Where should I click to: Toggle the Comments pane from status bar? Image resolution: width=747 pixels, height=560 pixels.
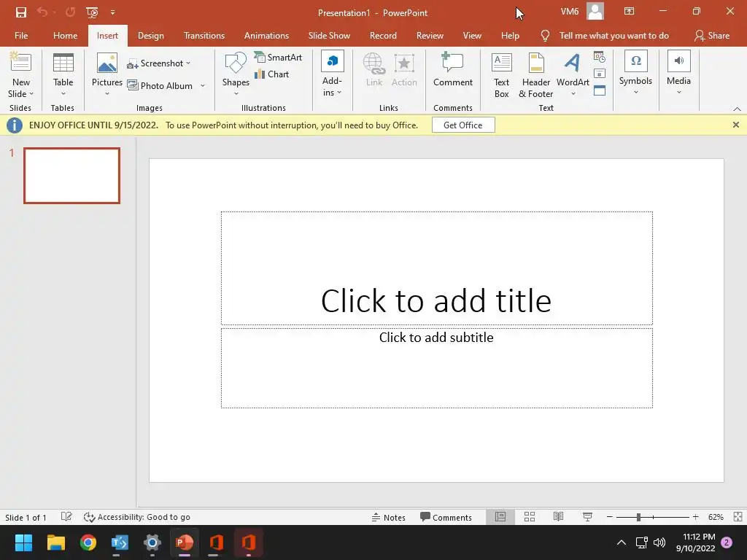pyautogui.click(x=446, y=517)
